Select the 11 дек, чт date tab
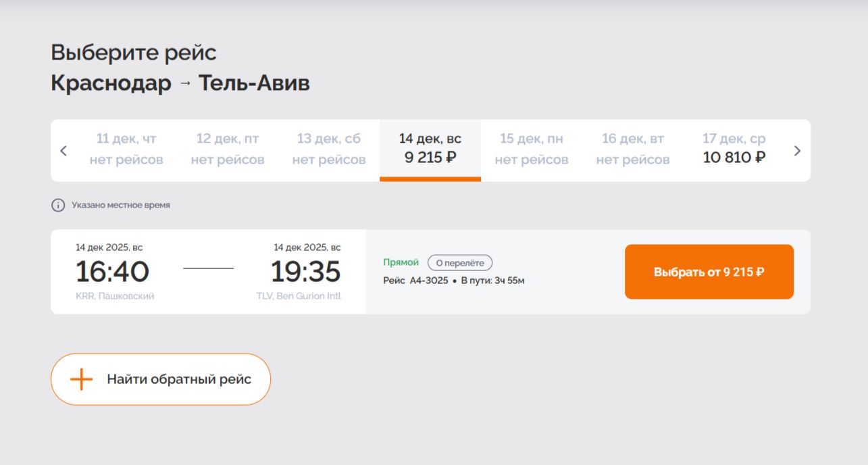This screenshot has height=465, width=868. pos(126,149)
